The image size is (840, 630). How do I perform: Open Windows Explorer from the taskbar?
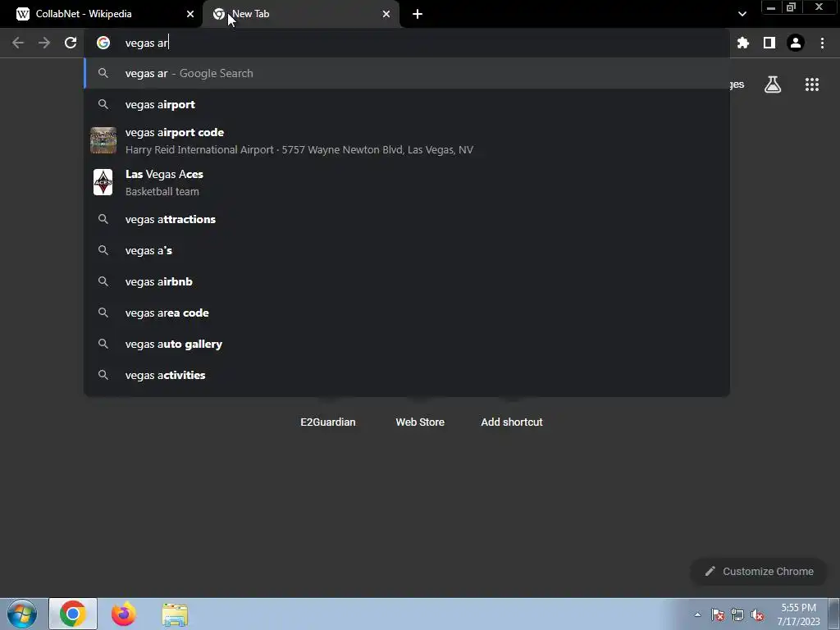175,614
